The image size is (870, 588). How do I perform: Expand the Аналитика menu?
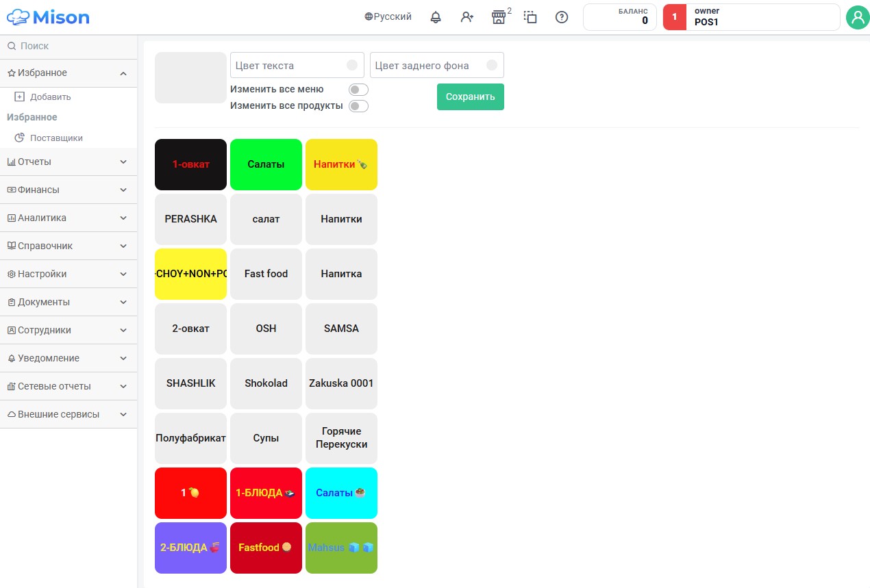click(x=69, y=218)
